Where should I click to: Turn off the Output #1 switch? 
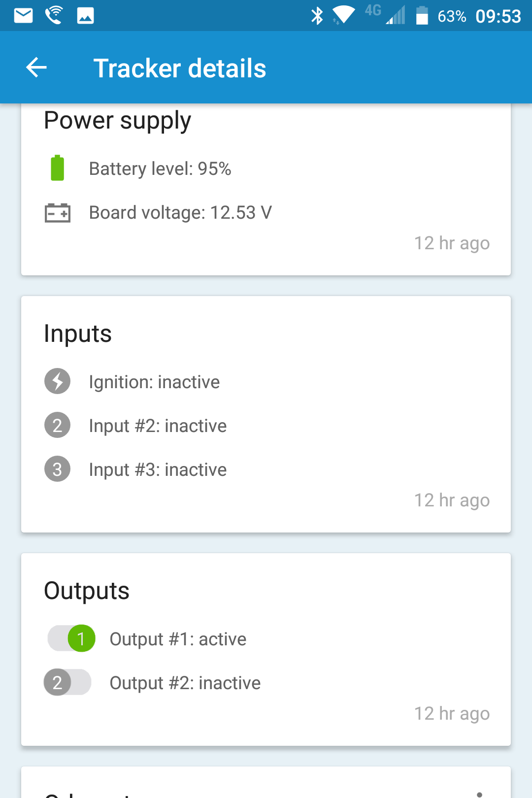71,638
